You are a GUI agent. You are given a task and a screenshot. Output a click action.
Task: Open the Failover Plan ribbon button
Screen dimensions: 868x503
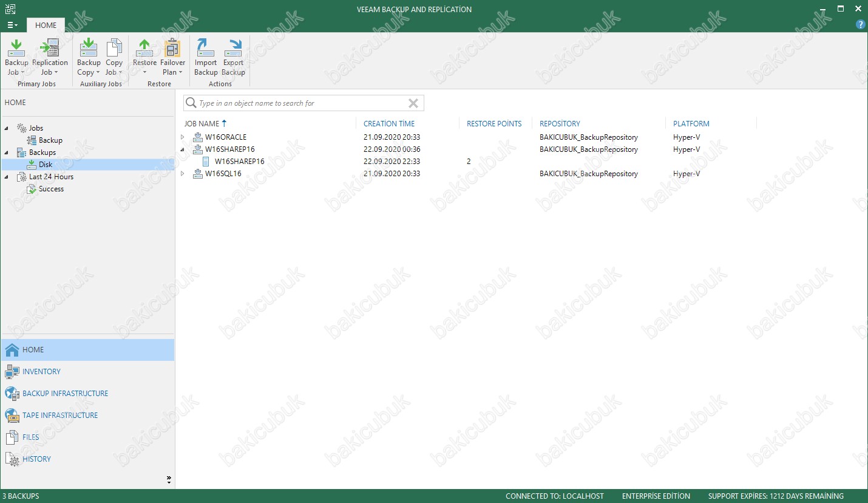click(x=172, y=57)
